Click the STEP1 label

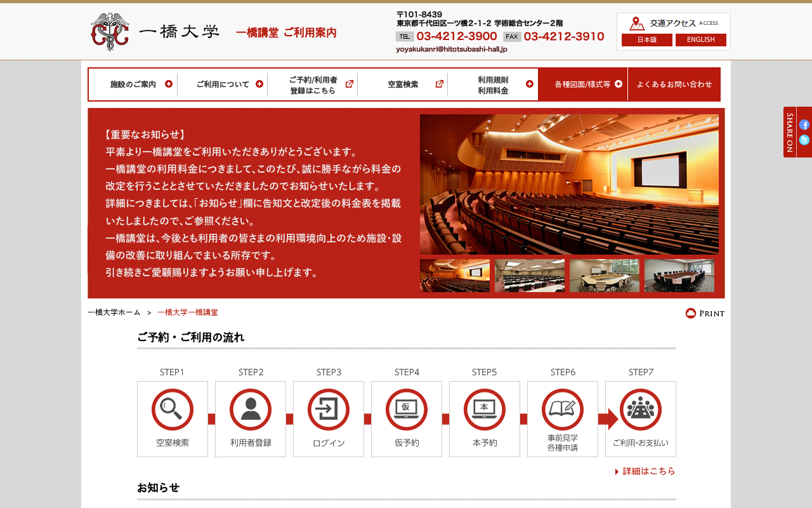point(172,372)
